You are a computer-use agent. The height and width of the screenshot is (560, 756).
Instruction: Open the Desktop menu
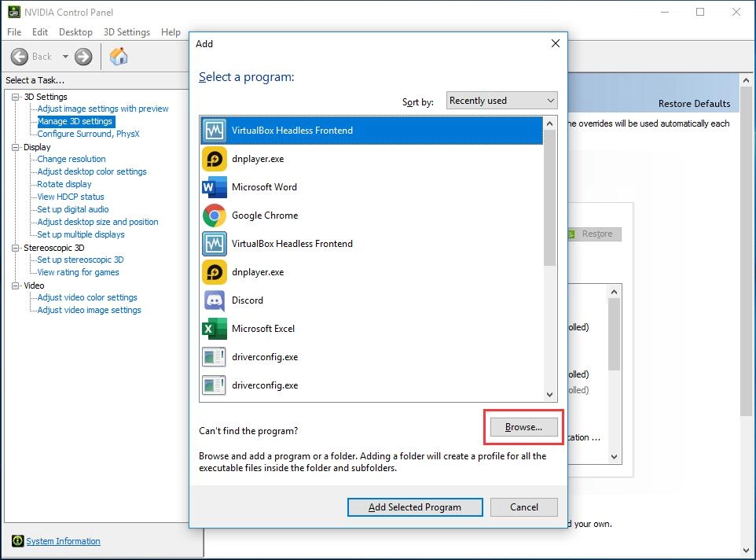pyautogui.click(x=75, y=31)
